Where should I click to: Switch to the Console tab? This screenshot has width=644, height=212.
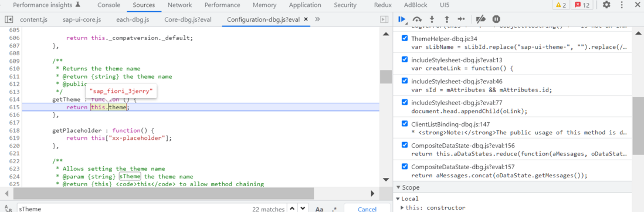[109, 5]
